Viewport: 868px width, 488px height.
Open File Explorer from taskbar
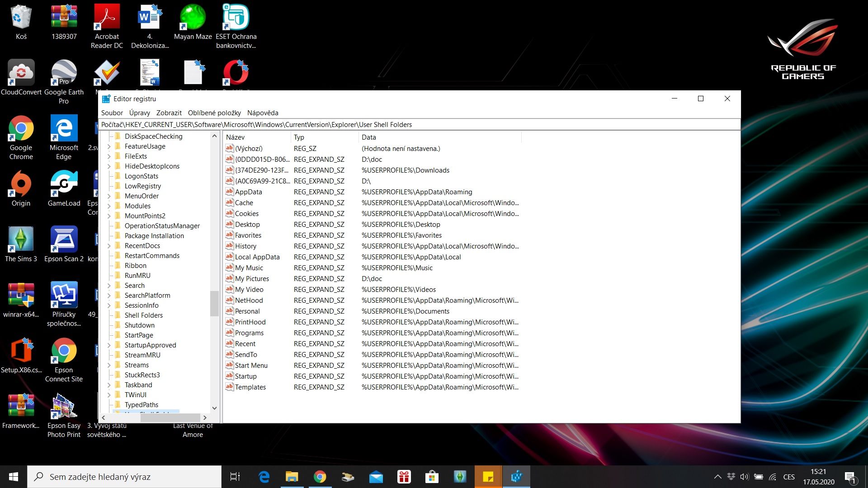coord(292,477)
